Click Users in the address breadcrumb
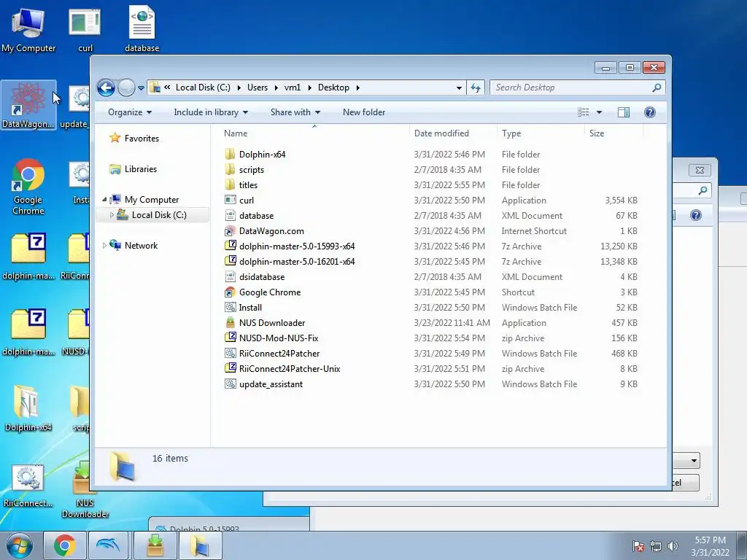747x560 pixels. [258, 87]
